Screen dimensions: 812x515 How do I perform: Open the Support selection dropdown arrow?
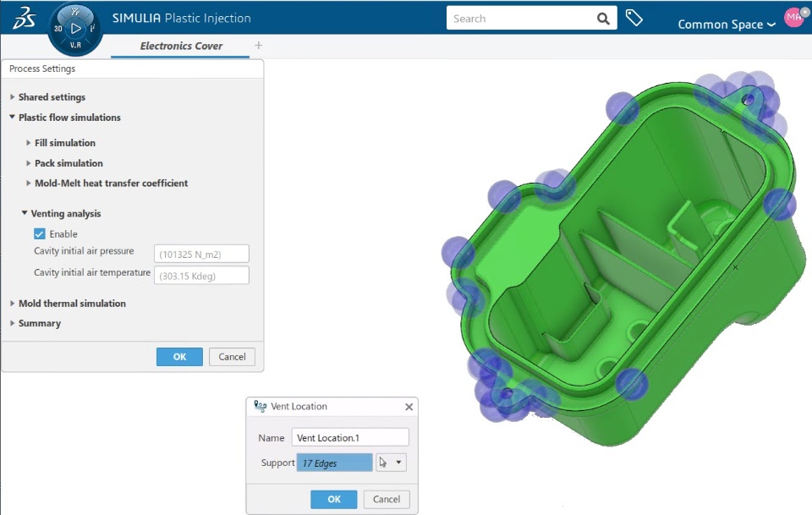(398, 463)
